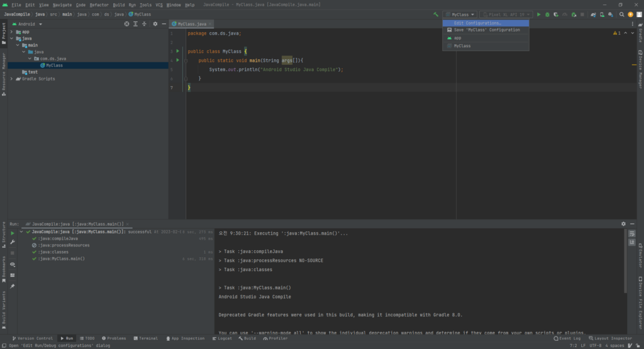644x349 pixels.
Task: Open the Refactor menu
Action: pyautogui.click(x=99, y=5)
